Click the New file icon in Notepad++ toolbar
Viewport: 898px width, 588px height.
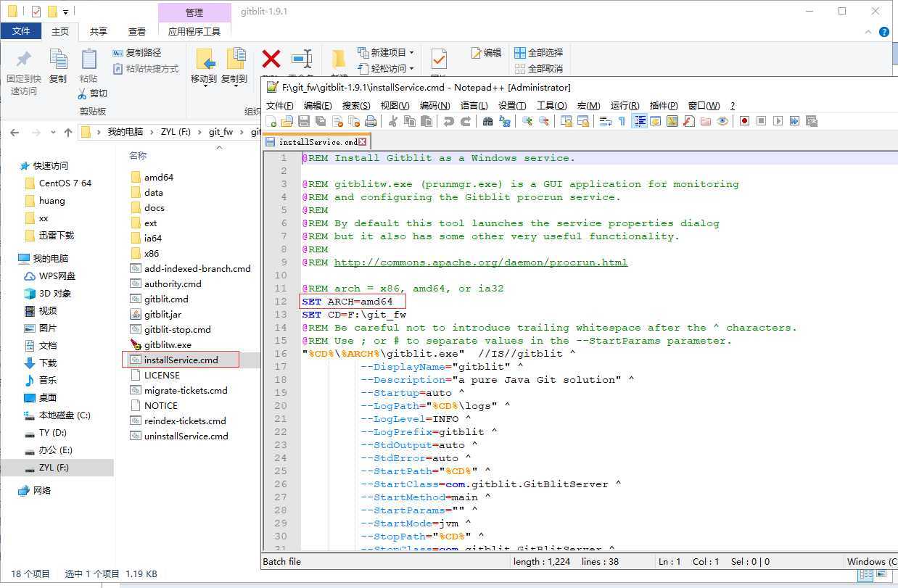tap(271, 121)
